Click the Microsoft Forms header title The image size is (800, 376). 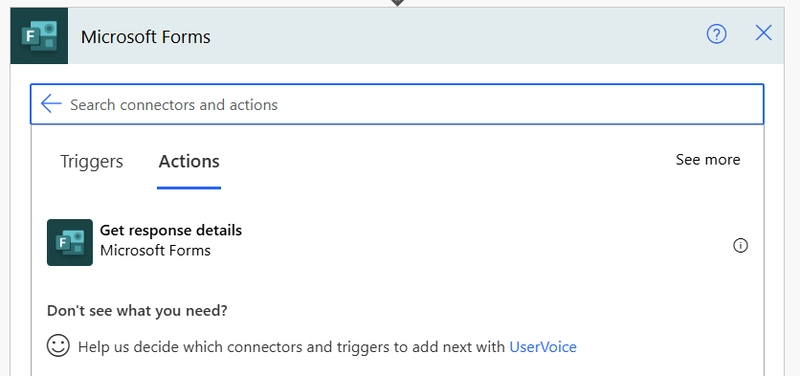[145, 37]
